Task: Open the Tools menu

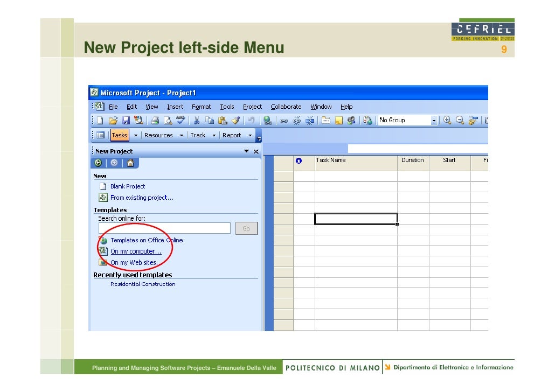Action: point(227,107)
